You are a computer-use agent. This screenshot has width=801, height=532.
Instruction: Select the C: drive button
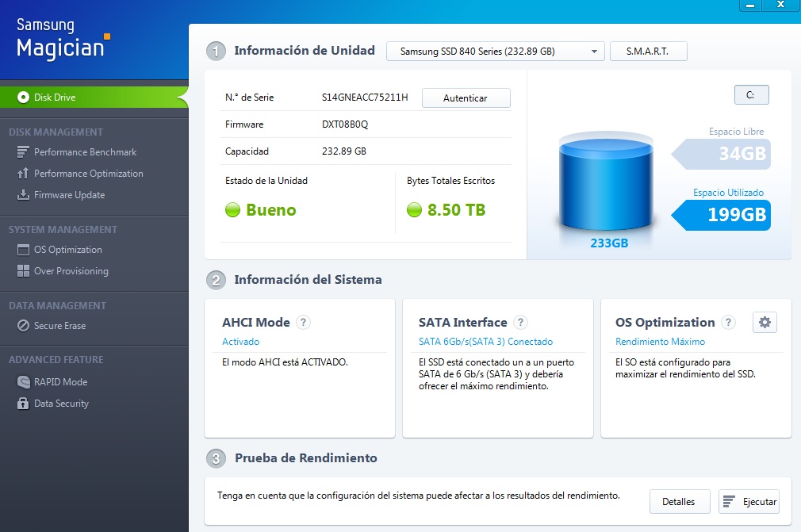752,95
